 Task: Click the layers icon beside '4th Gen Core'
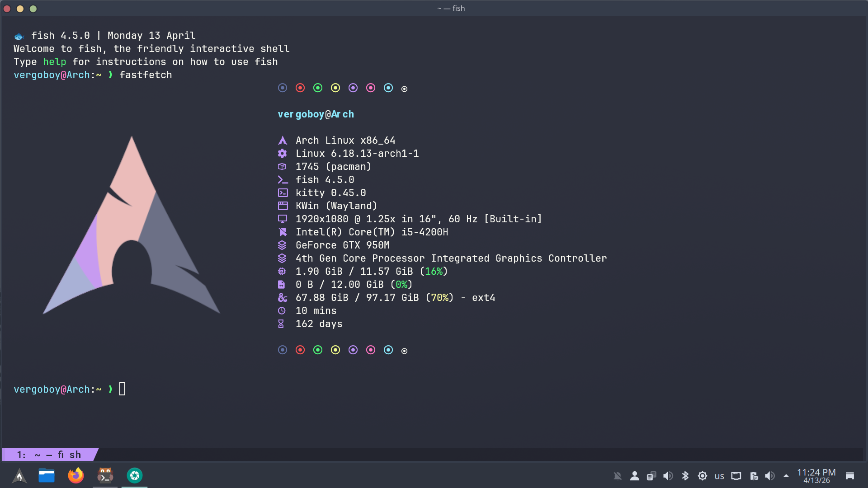[282, 258]
